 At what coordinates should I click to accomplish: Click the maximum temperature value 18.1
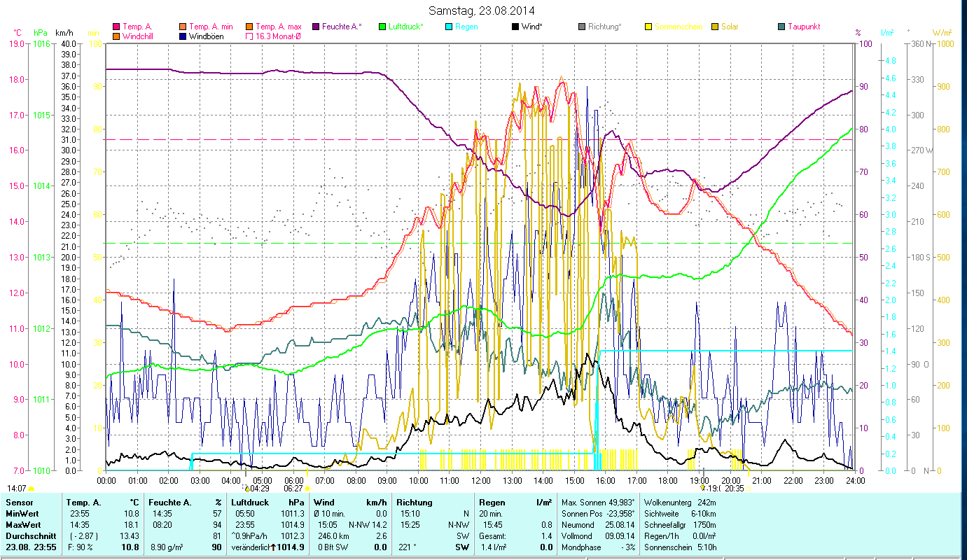131,525
